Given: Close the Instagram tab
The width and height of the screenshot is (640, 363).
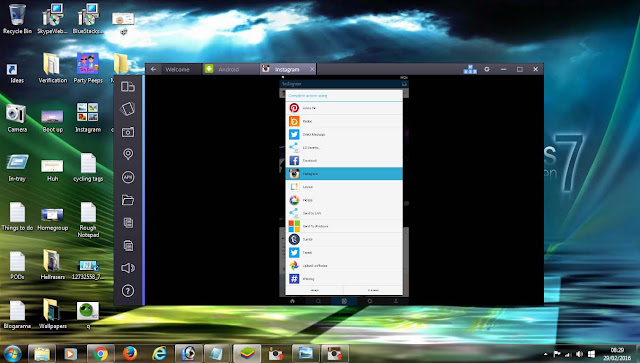Looking at the screenshot, I should (312, 69).
